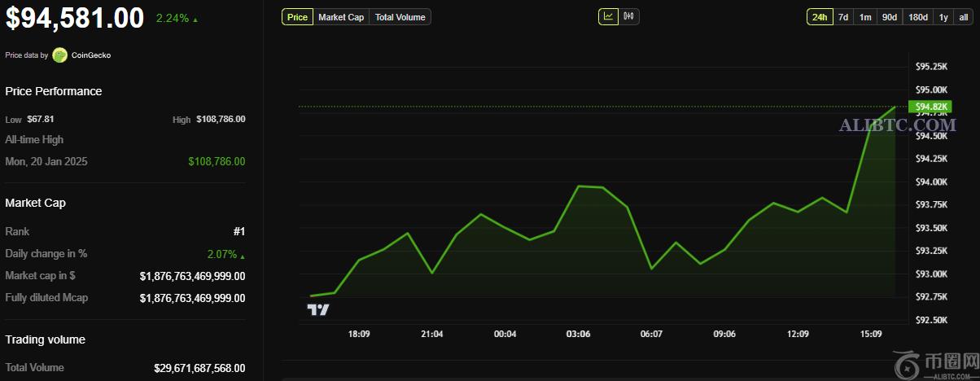Viewport: 980px width, 381px height.
Task: Click the 2.07% daily change arrow
Action: point(242,256)
